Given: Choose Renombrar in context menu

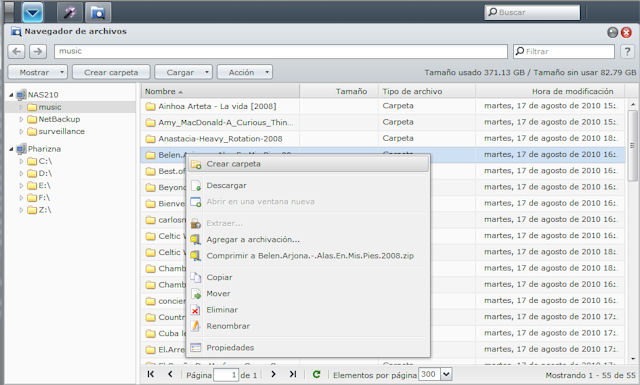Looking at the screenshot, I should (308, 326).
